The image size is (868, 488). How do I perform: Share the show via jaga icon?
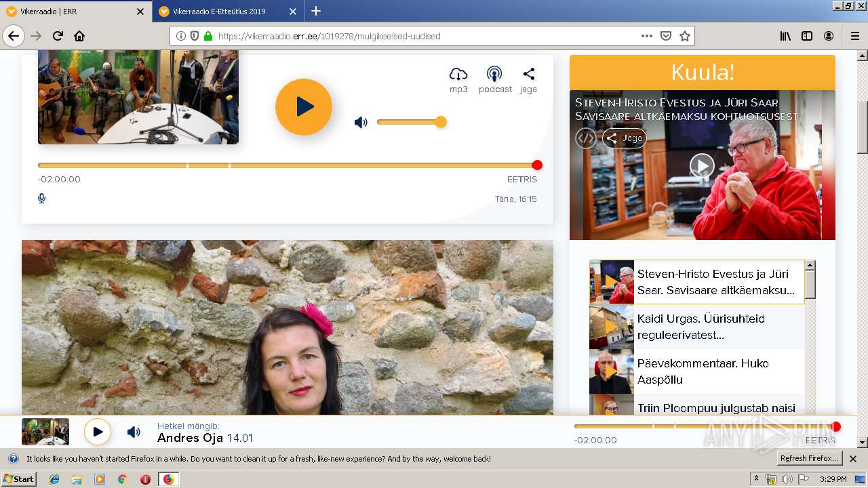coord(528,80)
